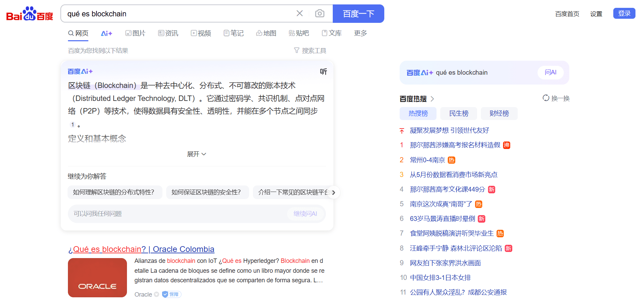Open the Ai+ tab
Screen dimensions: 644x299
tap(106, 33)
